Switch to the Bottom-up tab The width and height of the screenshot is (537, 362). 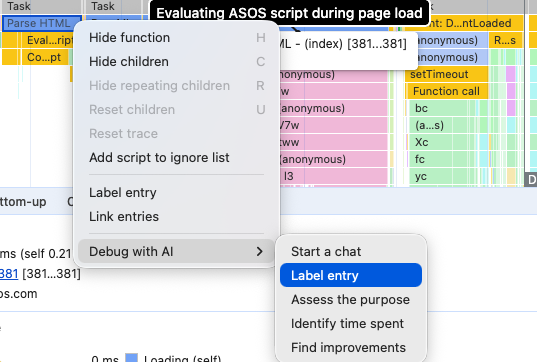(x=23, y=202)
